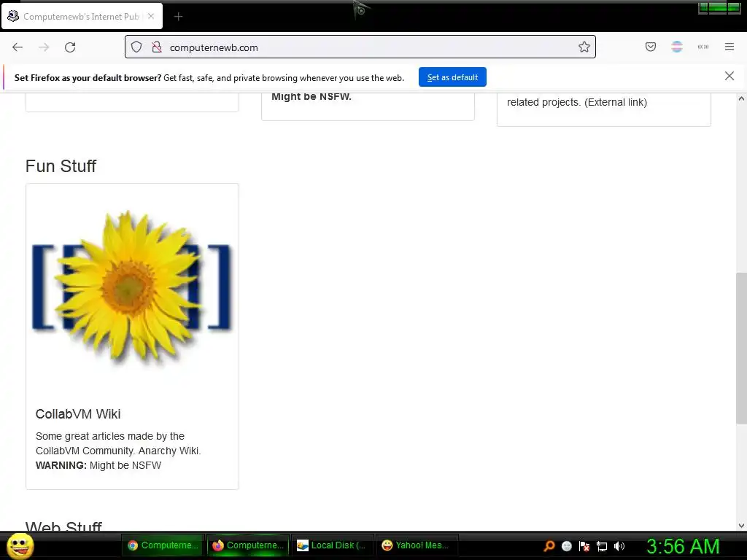Click the page's vertical scrollbar thumb
This screenshot has height=560, width=747.
(741, 348)
